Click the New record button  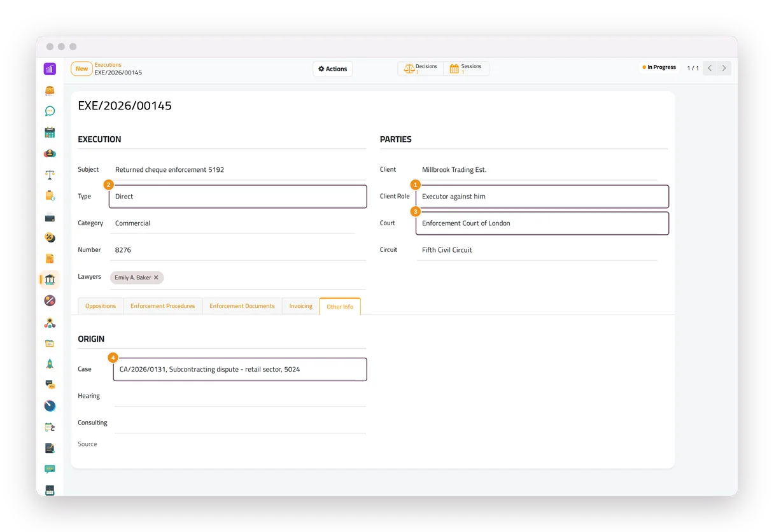(x=81, y=69)
